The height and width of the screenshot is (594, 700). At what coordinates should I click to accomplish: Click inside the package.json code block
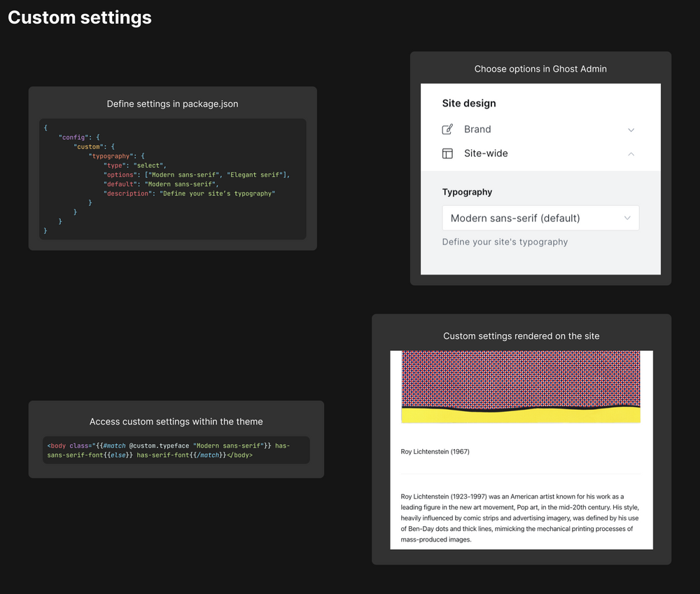click(x=172, y=179)
